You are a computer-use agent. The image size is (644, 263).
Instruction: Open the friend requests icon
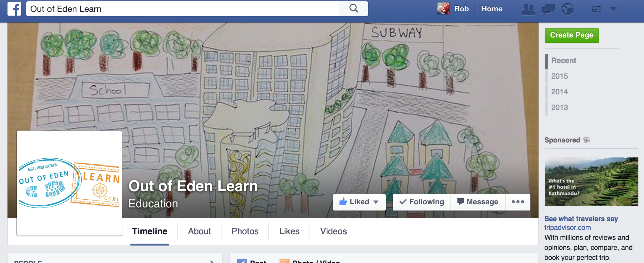click(528, 9)
